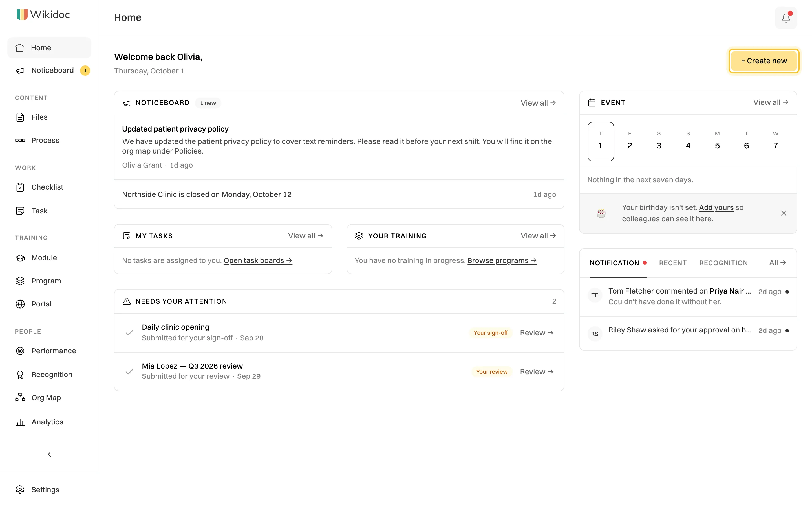
Task: Collapse the sidebar with the chevron
Action: (49, 454)
